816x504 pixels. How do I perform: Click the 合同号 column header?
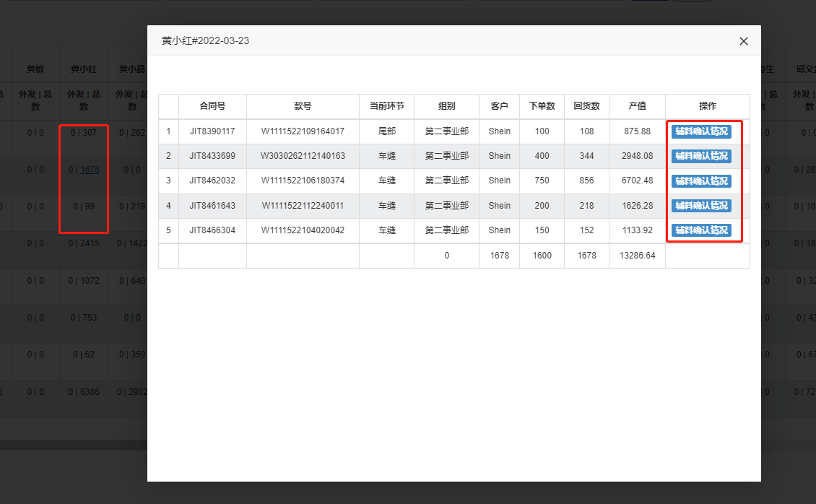click(x=212, y=106)
